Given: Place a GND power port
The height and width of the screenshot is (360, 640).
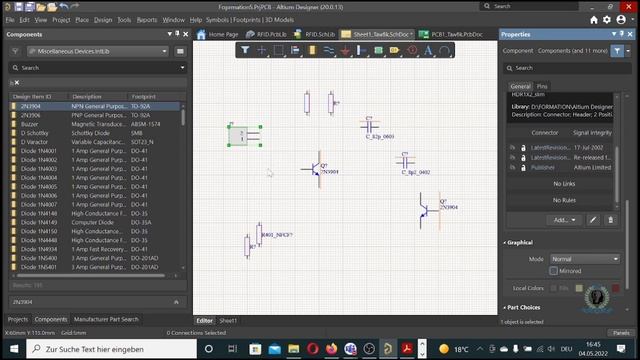Looking at the screenshot, I should coord(345,50).
